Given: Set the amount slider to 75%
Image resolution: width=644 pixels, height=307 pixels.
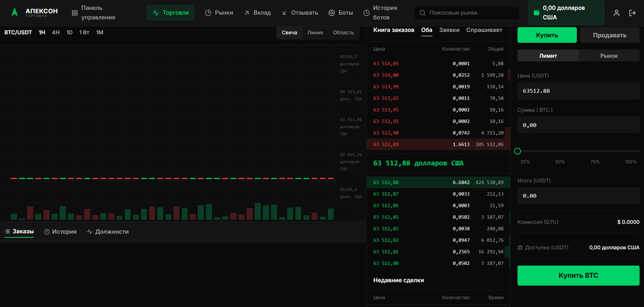Looking at the screenshot, I should (x=595, y=162).
